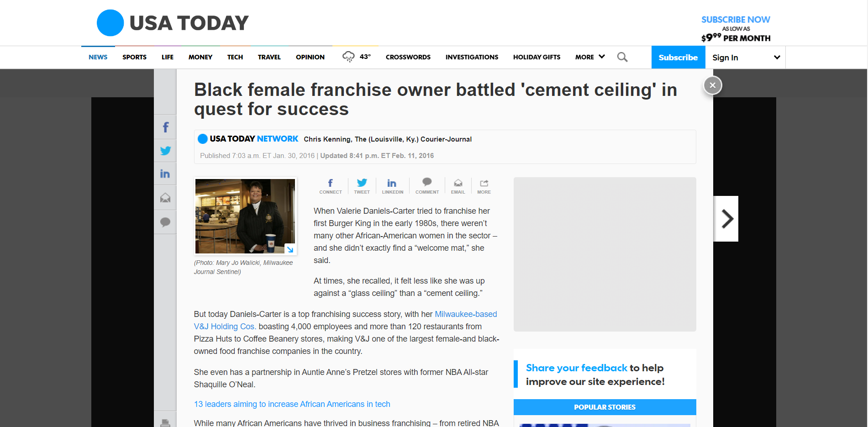This screenshot has width=868, height=427.
Task: Open 13 leaders aiming to increase link
Action: coord(292,404)
